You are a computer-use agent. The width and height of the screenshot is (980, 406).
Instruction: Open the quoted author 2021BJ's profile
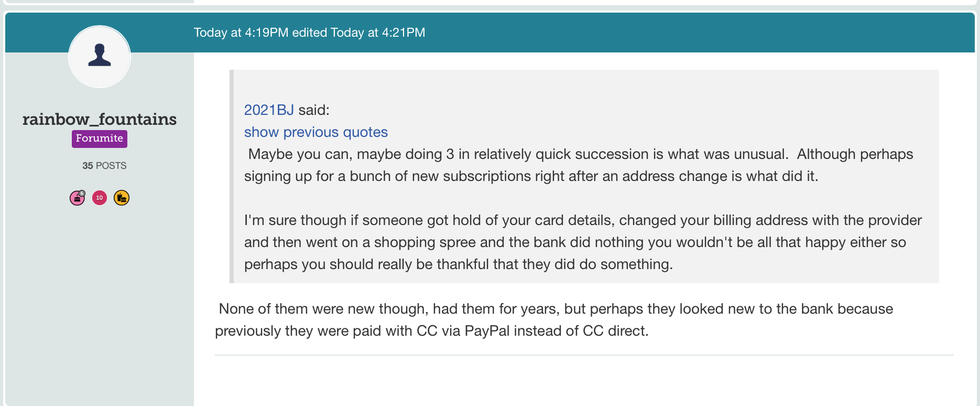269,110
